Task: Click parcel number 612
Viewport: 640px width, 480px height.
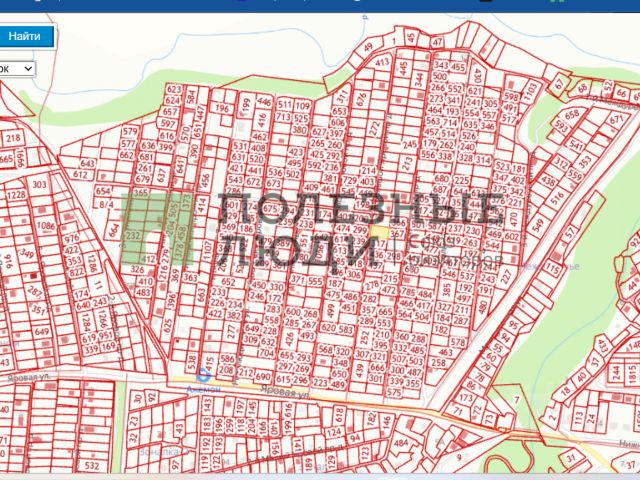Action: tap(80, 174)
